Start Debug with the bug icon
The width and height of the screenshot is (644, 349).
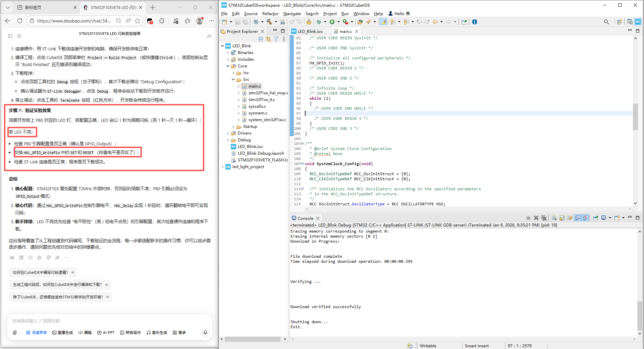pos(319,22)
